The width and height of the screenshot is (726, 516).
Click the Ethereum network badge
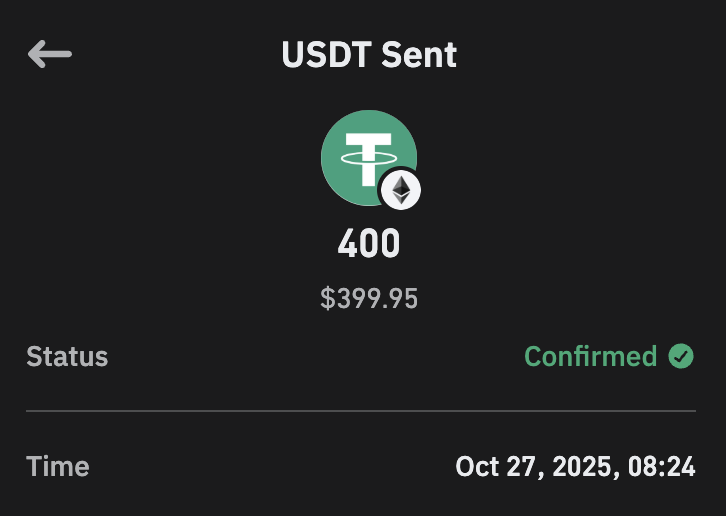point(401,190)
